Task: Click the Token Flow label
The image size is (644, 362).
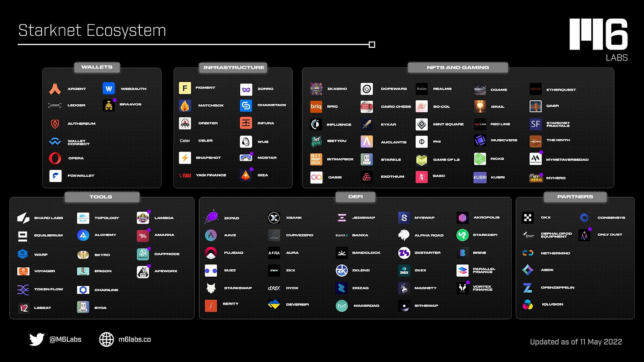Action: point(49,289)
